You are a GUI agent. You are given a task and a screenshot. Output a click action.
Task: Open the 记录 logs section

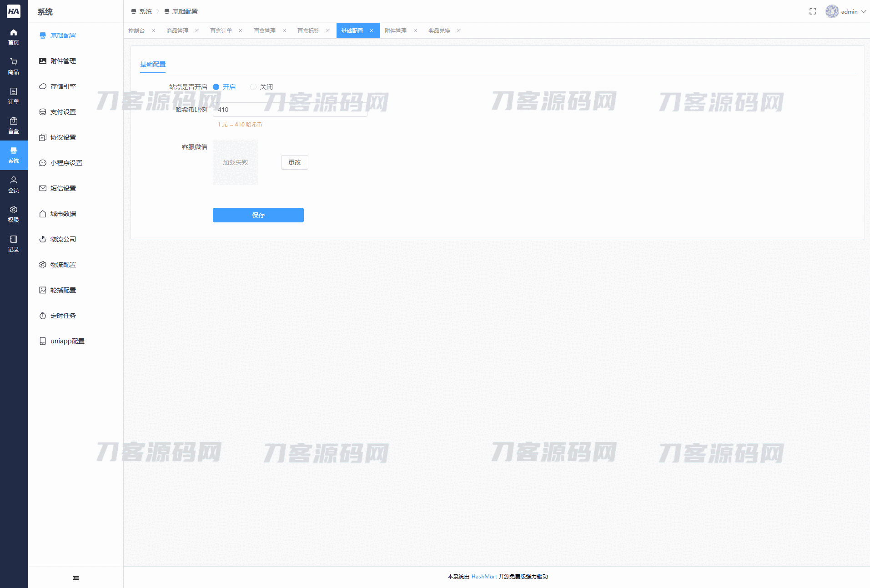(14, 244)
